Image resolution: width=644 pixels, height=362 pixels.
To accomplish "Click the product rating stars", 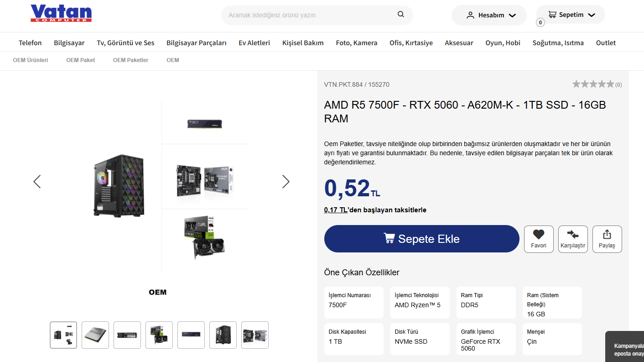I will (593, 84).
